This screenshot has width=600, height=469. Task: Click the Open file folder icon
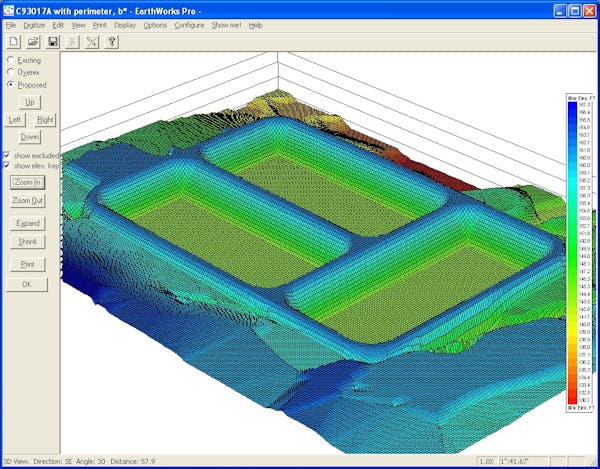(x=33, y=42)
